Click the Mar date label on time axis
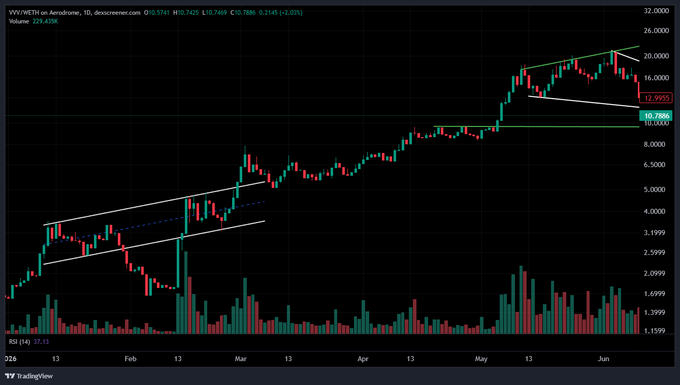Screen dimensions: 680x385 (x=240, y=359)
